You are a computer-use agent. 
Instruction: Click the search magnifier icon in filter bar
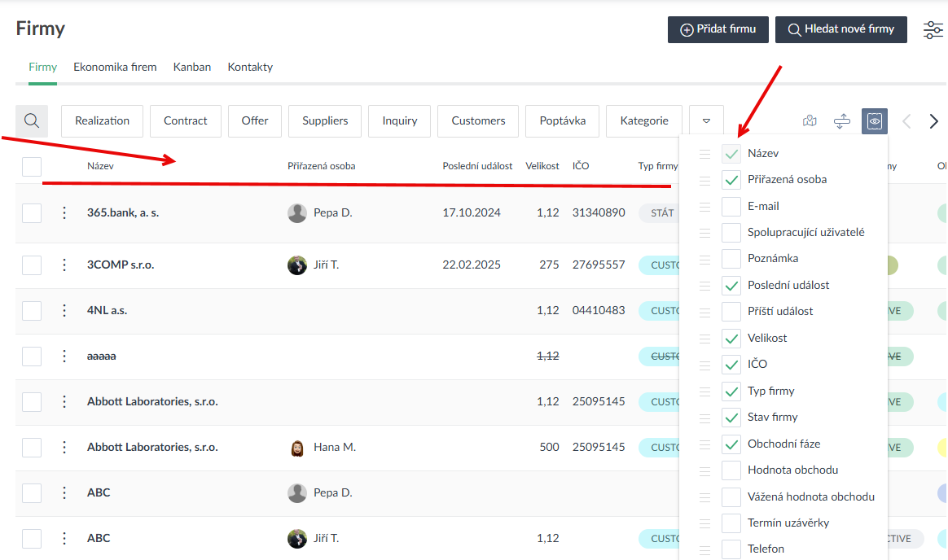(32, 120)
